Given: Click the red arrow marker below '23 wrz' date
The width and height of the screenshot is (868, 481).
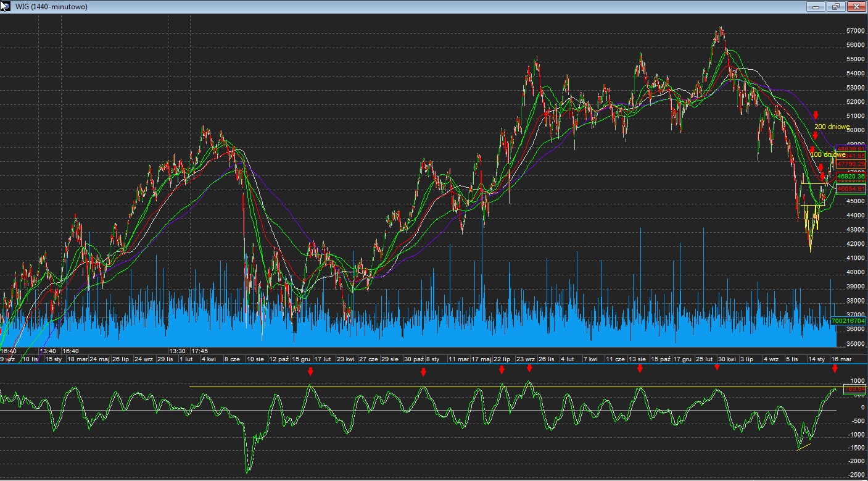Looking at the screenshot, I should click(x=529, y=368).
